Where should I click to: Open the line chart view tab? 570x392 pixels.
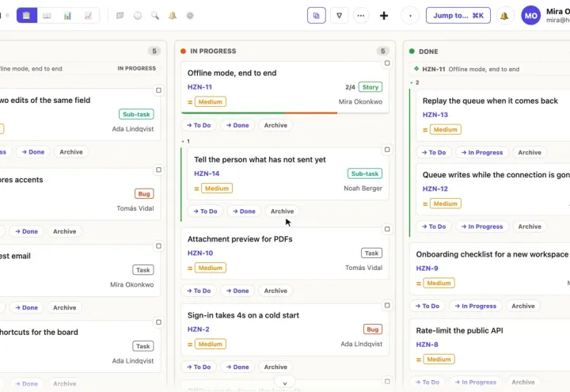(x=88, y=16)
